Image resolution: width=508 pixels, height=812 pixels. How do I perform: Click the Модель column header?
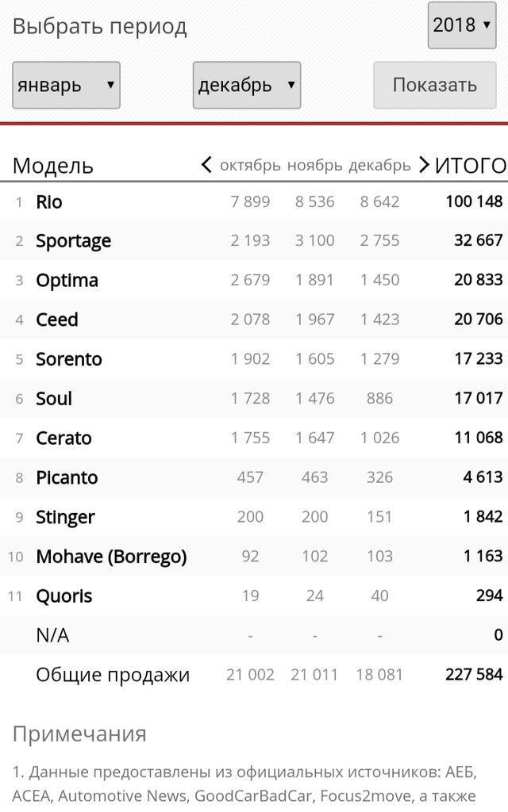point(53,167)
